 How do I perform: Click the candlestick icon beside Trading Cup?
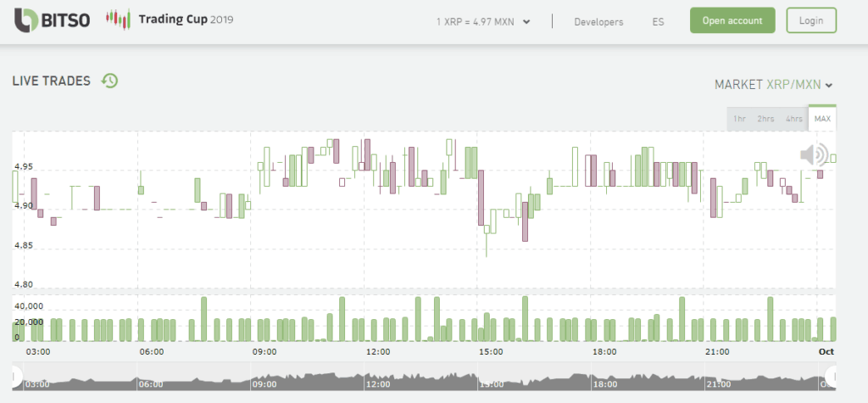coord(118,20)
